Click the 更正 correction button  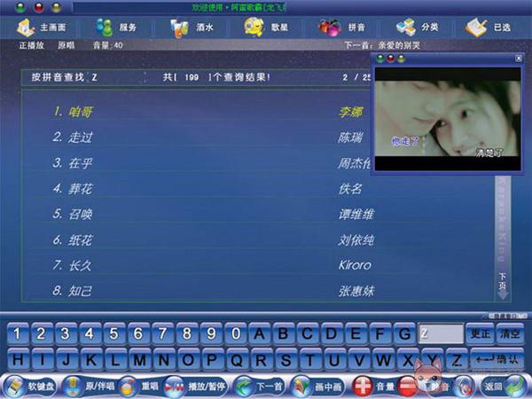coord(480,334)
